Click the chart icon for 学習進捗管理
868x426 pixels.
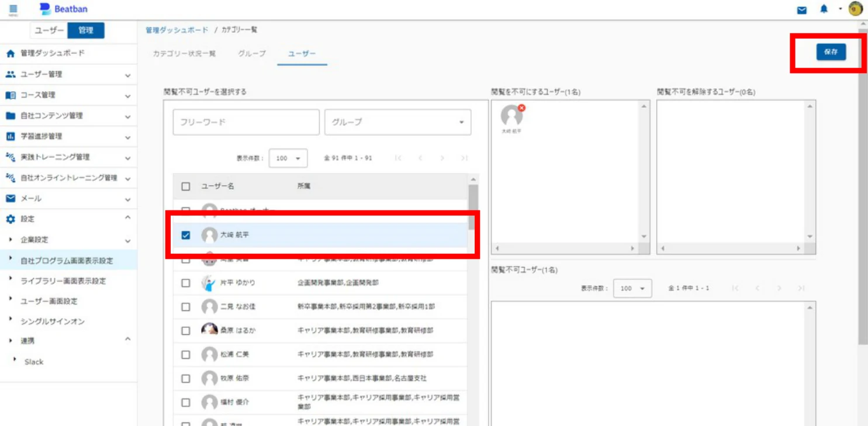pos(10,136)
